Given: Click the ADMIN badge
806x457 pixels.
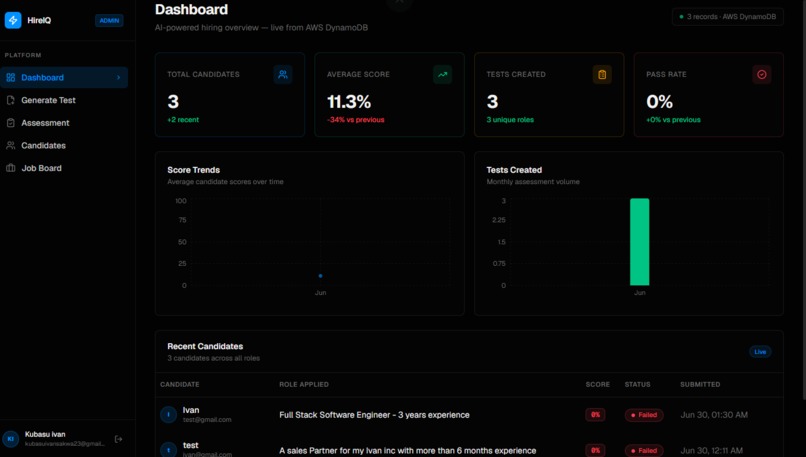Looking at the screenshot, I should pos(109,21).
